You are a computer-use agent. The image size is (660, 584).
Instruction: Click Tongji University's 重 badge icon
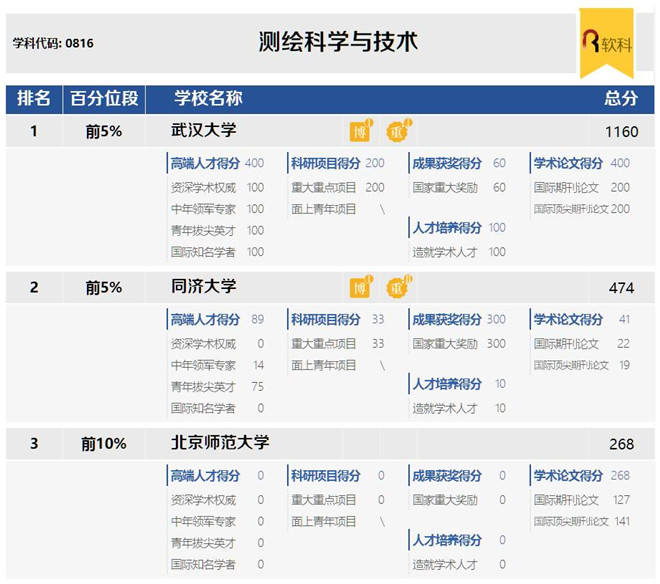click(398, 287)
